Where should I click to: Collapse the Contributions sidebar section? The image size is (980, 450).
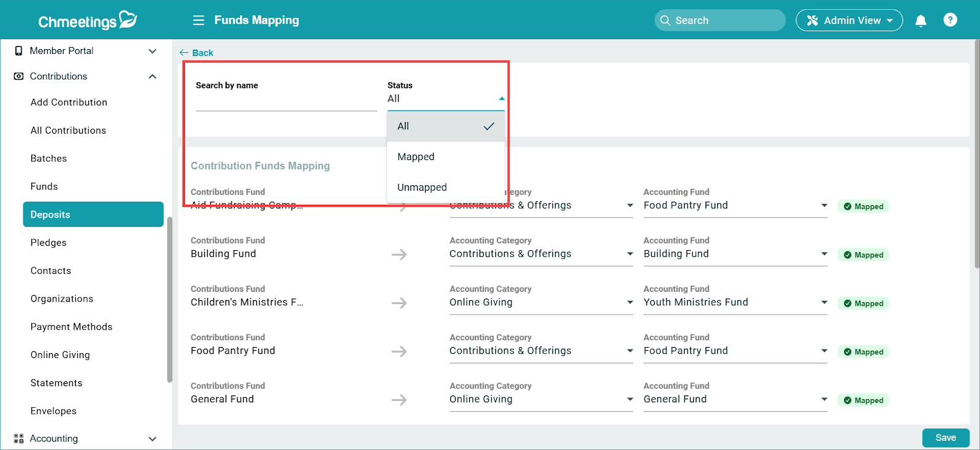click(153, 77)
